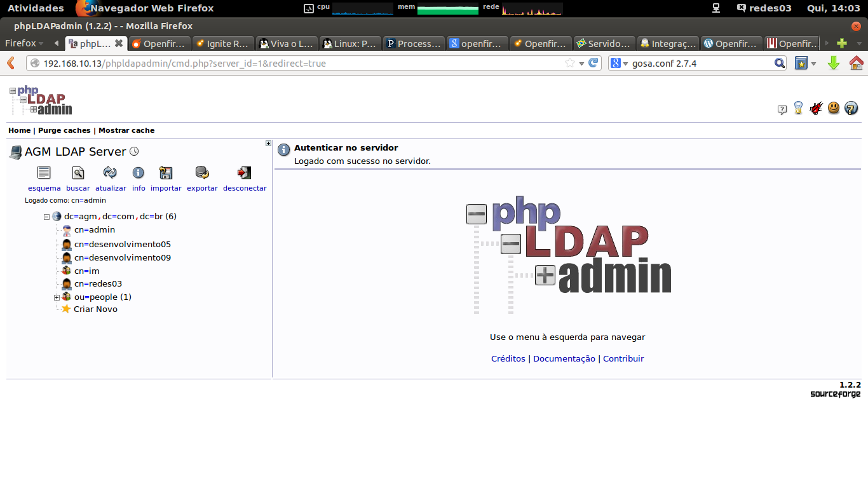Refresh tree with atualizar icon
The height and width of the screenshot is (488, 868).
[x=110, y=173]
